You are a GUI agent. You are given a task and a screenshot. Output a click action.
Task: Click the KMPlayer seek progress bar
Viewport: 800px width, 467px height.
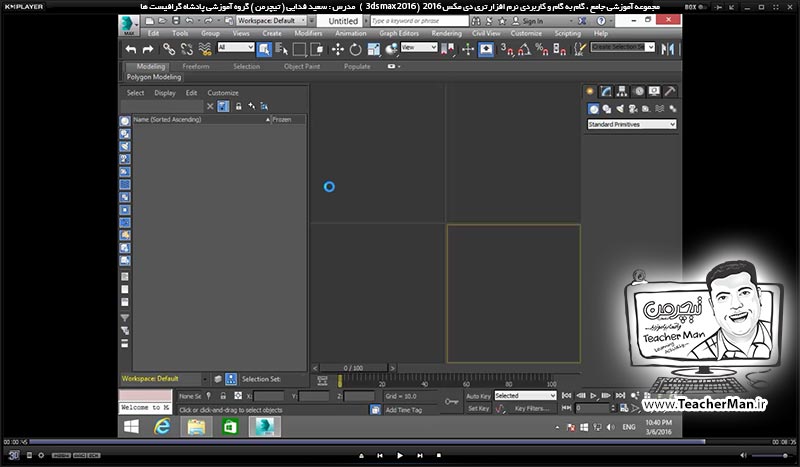399,442
